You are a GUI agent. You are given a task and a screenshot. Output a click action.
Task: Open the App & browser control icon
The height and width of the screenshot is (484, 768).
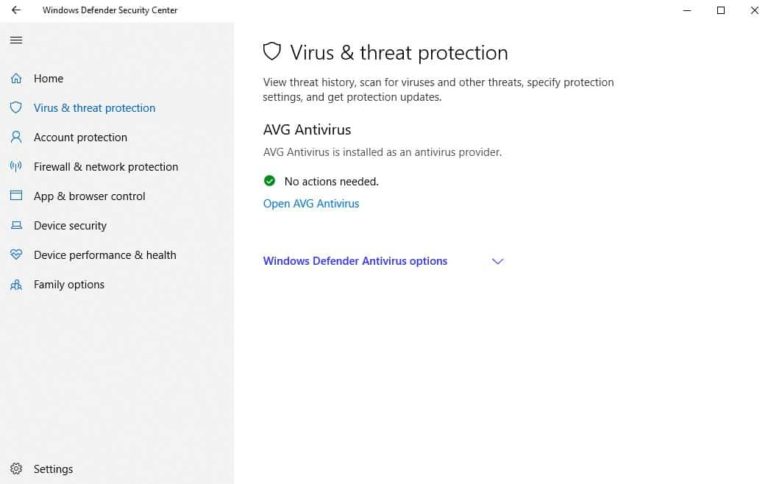point(16,196)
